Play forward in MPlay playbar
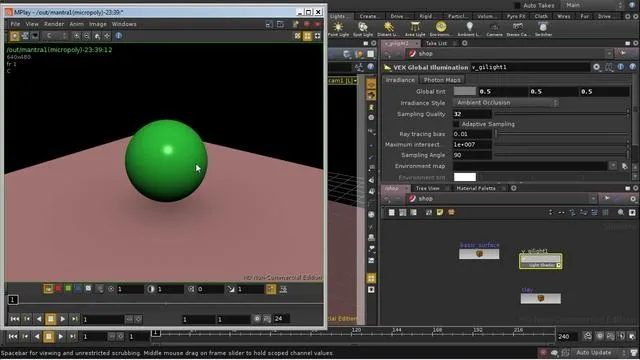640x360 pixels. 62,319
